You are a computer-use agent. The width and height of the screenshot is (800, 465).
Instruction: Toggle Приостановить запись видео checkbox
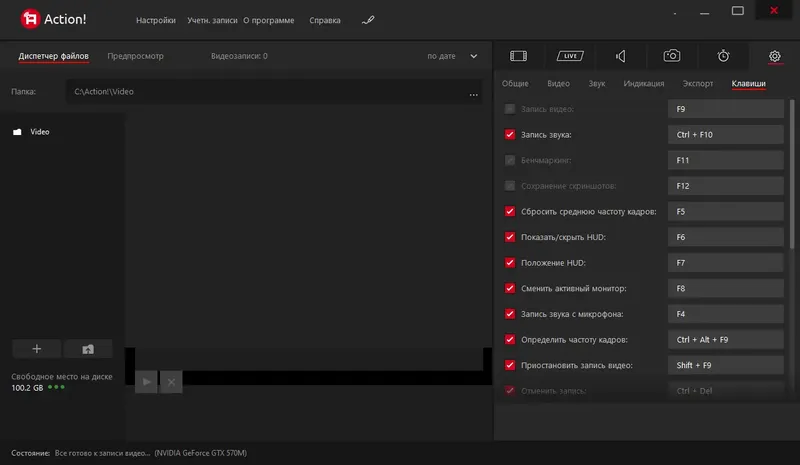point(510,365)
